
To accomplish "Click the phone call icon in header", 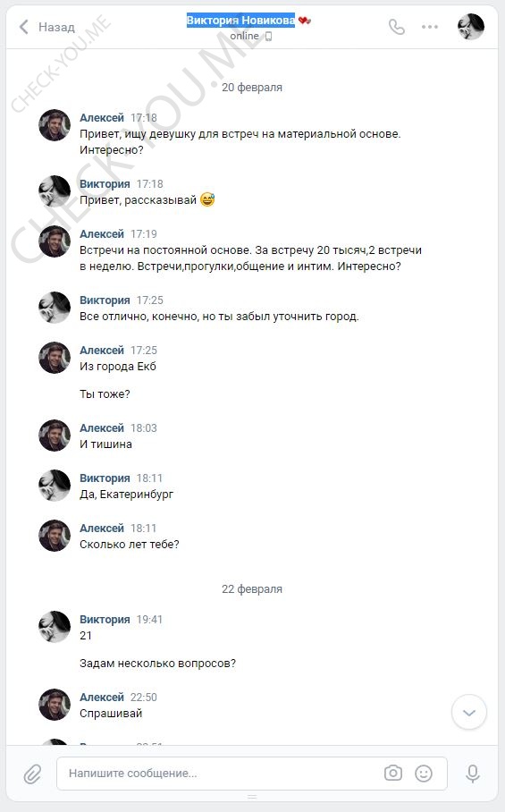I will coord(396,27).
